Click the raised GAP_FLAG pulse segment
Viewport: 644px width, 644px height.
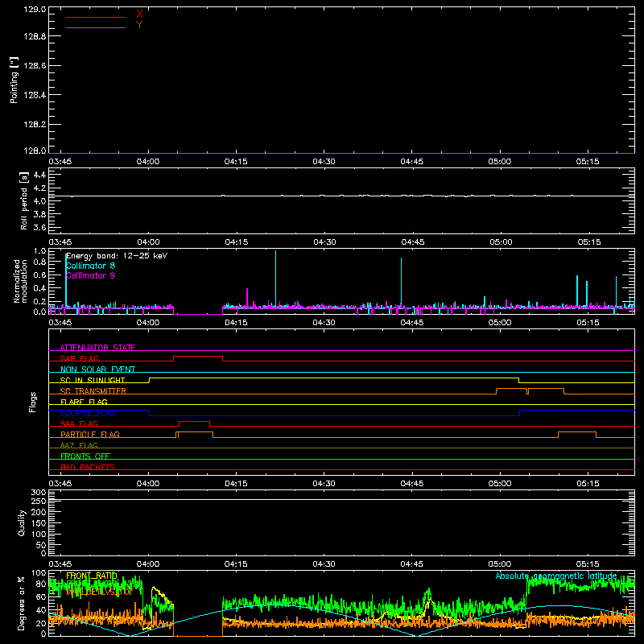[198, 357]
